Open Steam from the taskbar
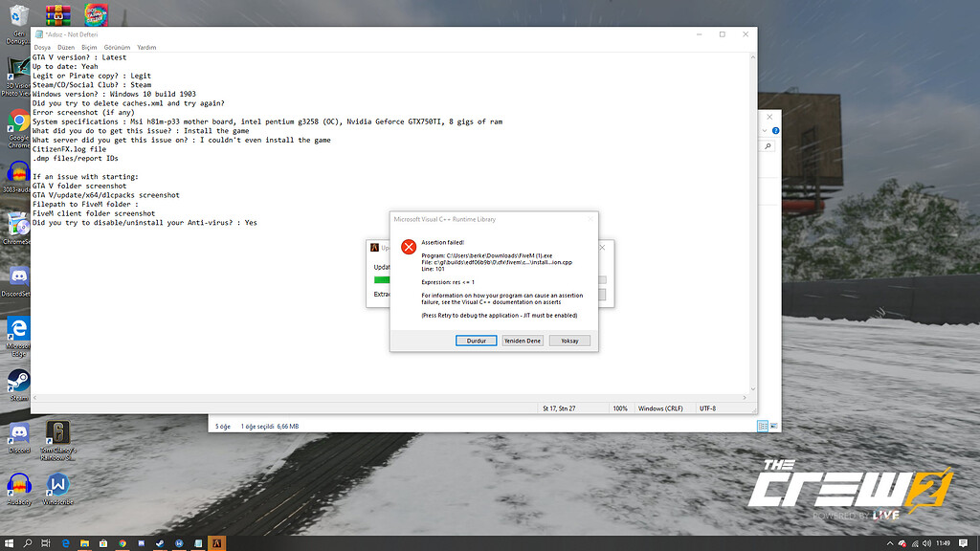The height and width of the screenshot is (551, 980). [160, 543]
